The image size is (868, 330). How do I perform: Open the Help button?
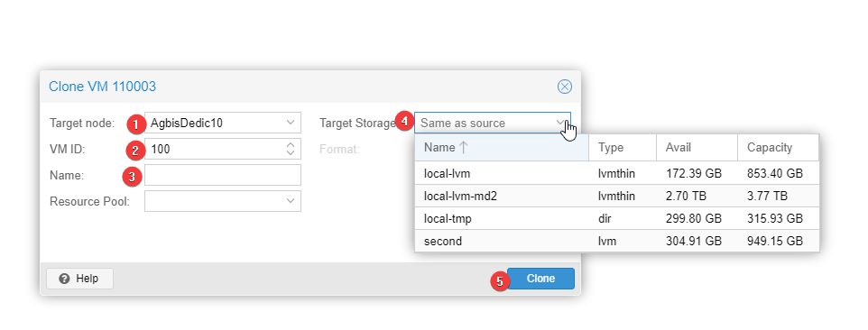[x=79, y=279]
